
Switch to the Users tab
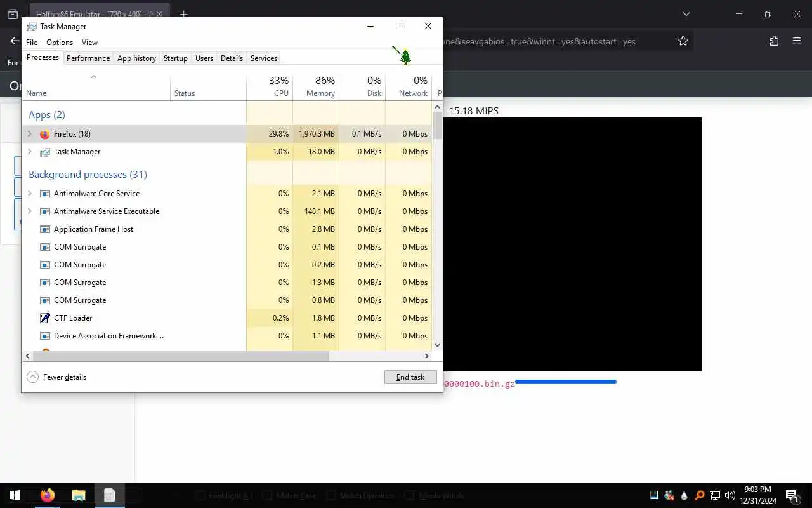[x=204, y=58]
